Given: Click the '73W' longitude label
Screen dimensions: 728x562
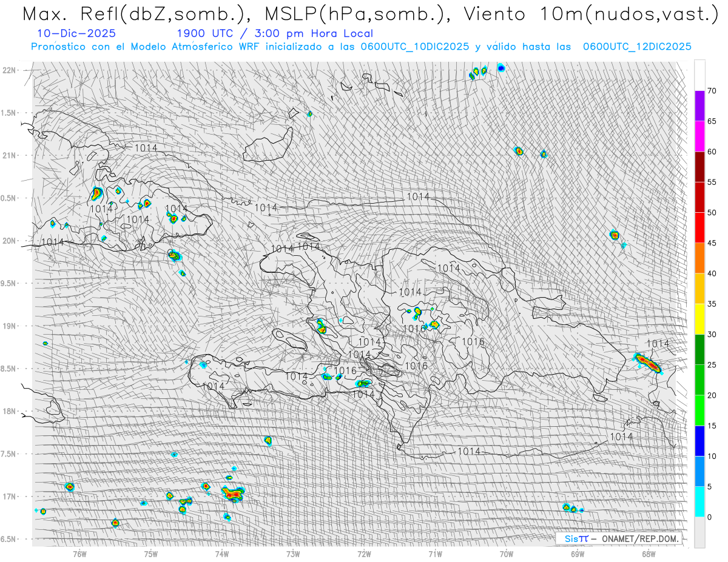Looking at the screenshot, I should point(293,553).
